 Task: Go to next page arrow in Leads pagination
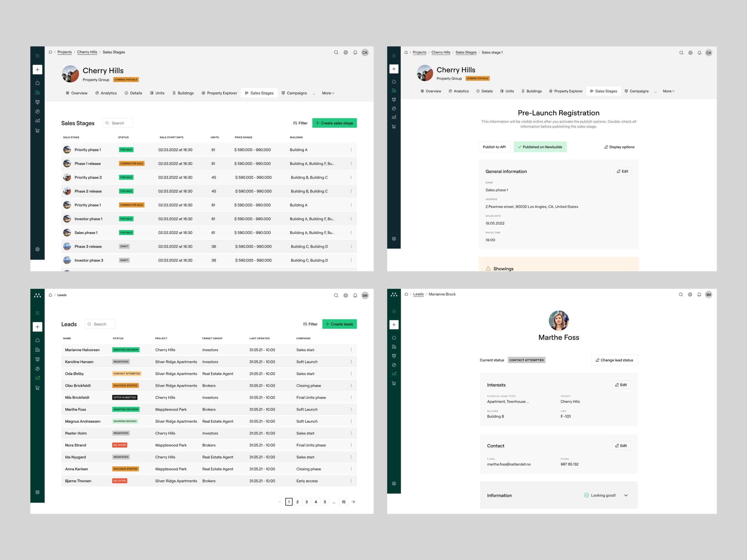click(353, 501)
